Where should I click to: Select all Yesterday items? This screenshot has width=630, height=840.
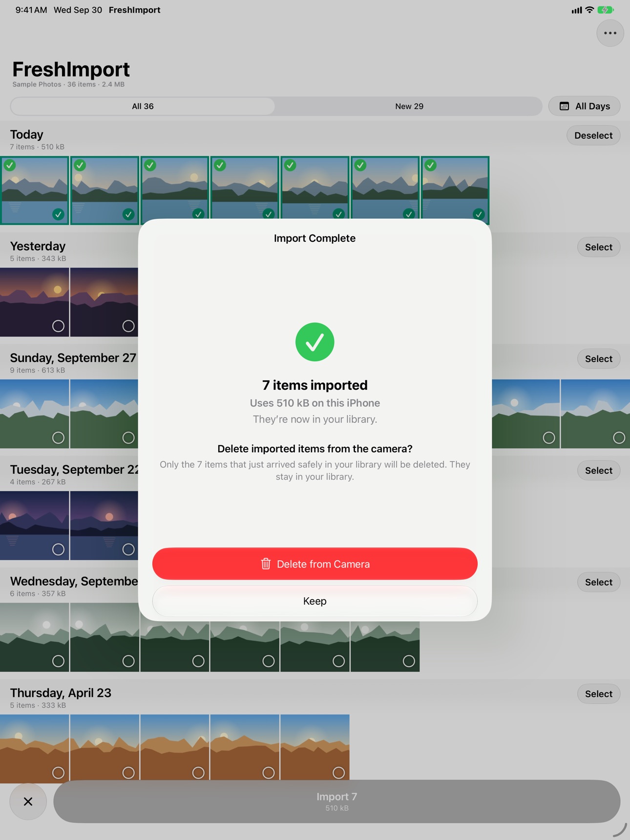(x=598, y=247)
